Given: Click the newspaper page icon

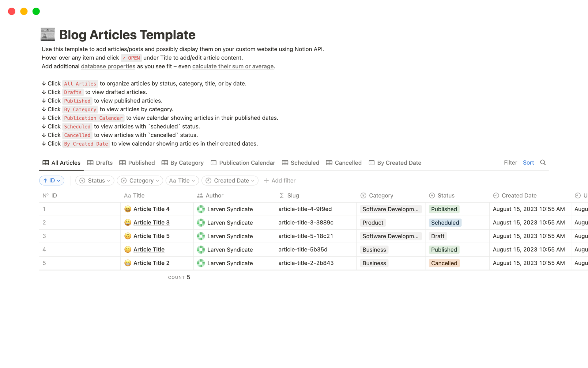Looking at the screenshot, I should 48,34.
